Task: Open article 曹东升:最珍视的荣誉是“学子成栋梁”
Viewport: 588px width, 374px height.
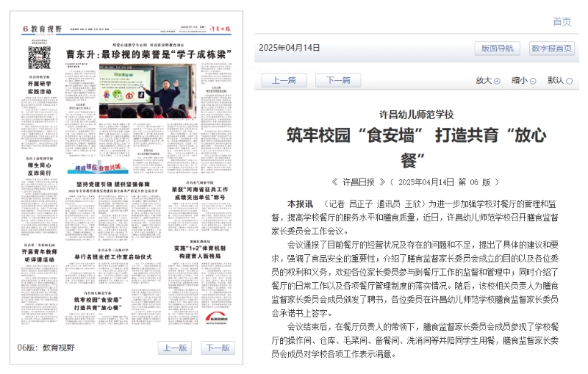Action: (x=149, y=54)
